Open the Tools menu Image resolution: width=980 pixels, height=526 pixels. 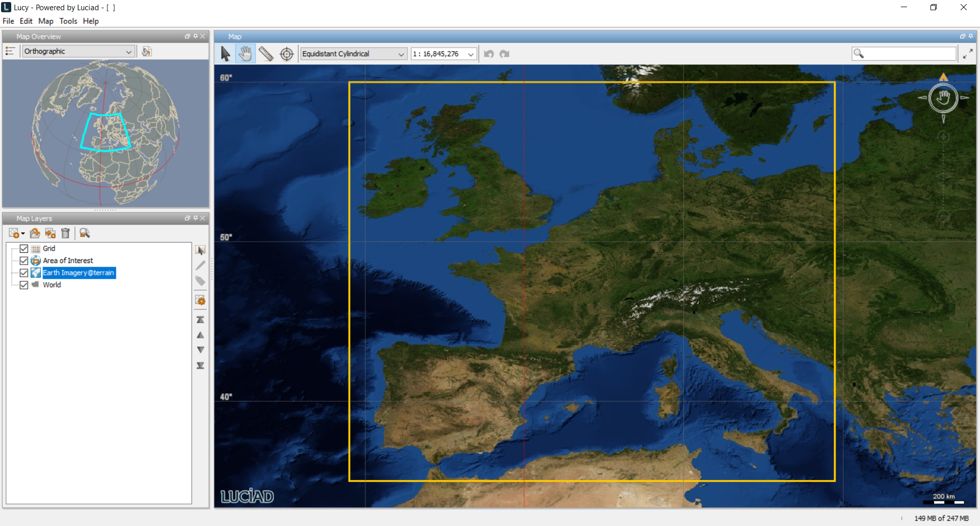(x=68, y=21)
